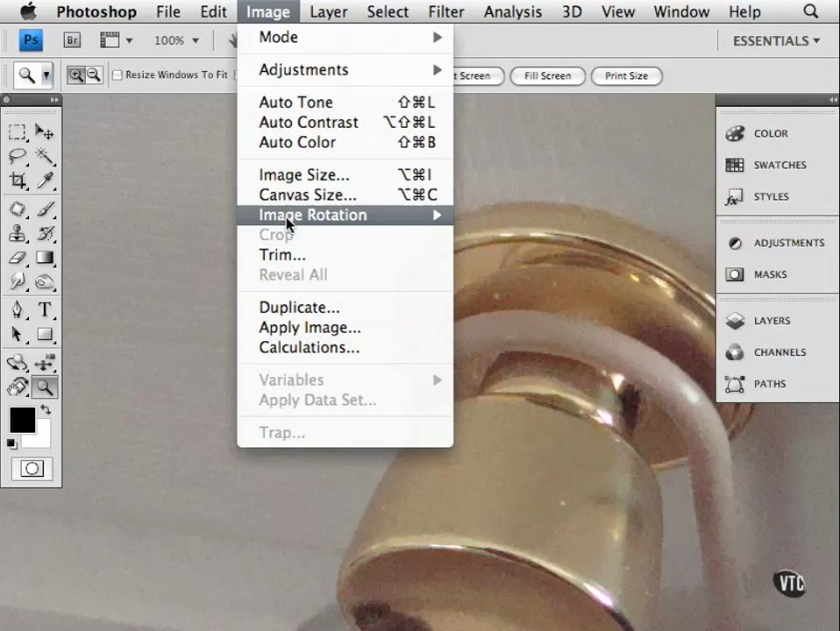This screenshot has width=840, height=631.
Task: Open Apply Image dialog
Action: coord(345,327)
